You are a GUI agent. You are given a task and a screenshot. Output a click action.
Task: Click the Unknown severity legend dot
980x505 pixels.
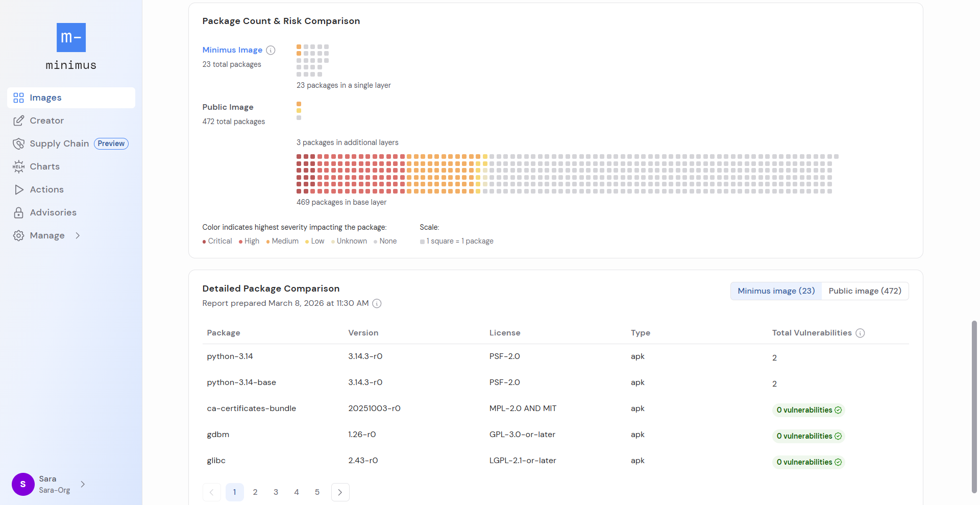pyautogui.click(x=333, y=242)
